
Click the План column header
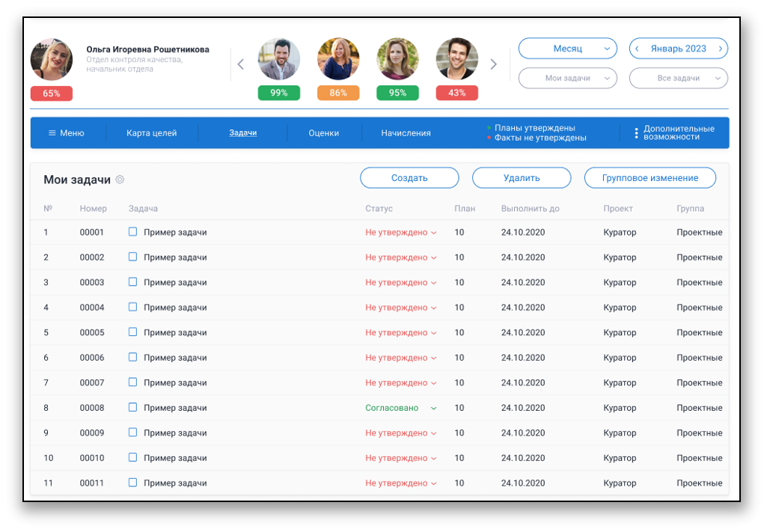465,208
